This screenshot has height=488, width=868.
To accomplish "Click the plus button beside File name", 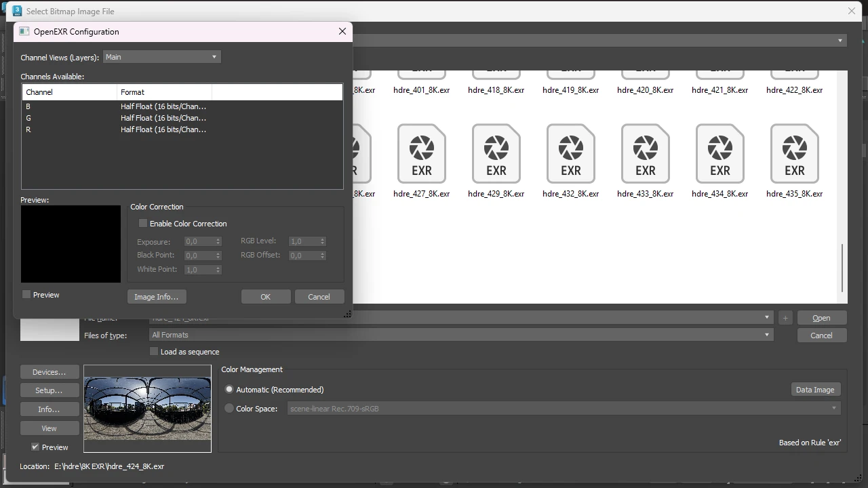I will pos(785,318).
